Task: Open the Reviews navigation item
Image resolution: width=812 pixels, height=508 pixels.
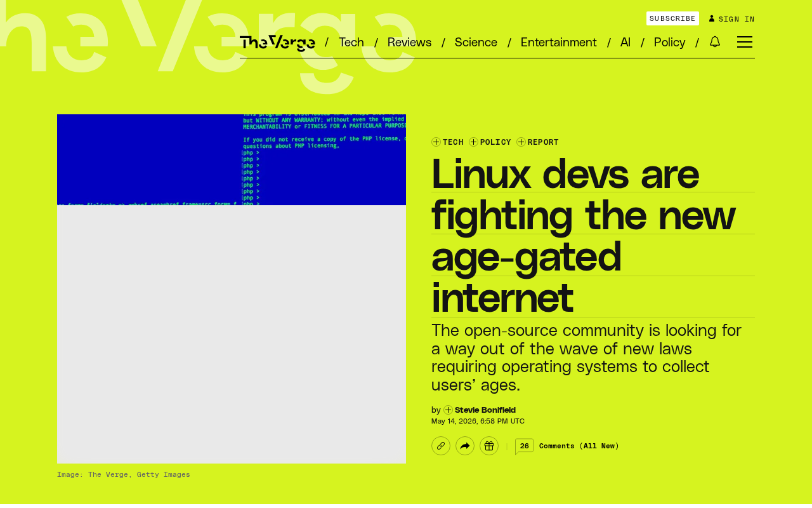Action: (409, 43)
